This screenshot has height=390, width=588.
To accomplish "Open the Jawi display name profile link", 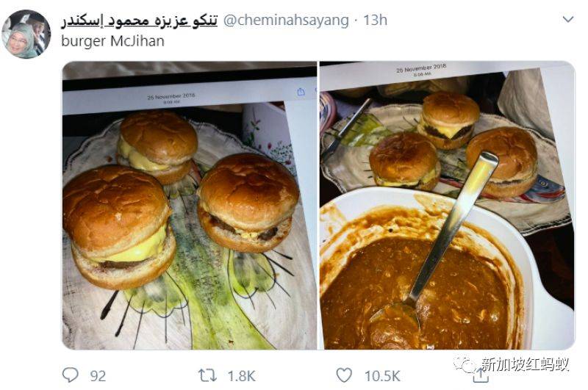I will (x=140, y=21).
